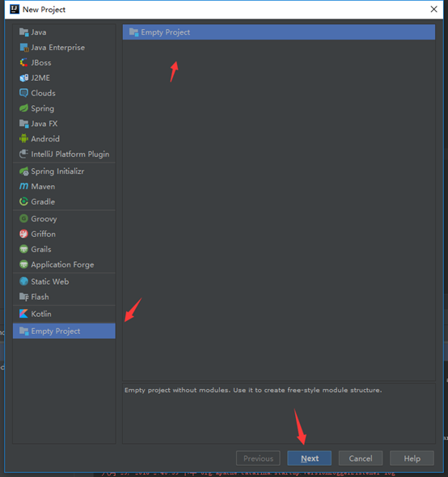The height and width of the screenshot is (477, 448).
Task: Click the Griffon icon
Action: pyautogui.click(x=23, y=234)
